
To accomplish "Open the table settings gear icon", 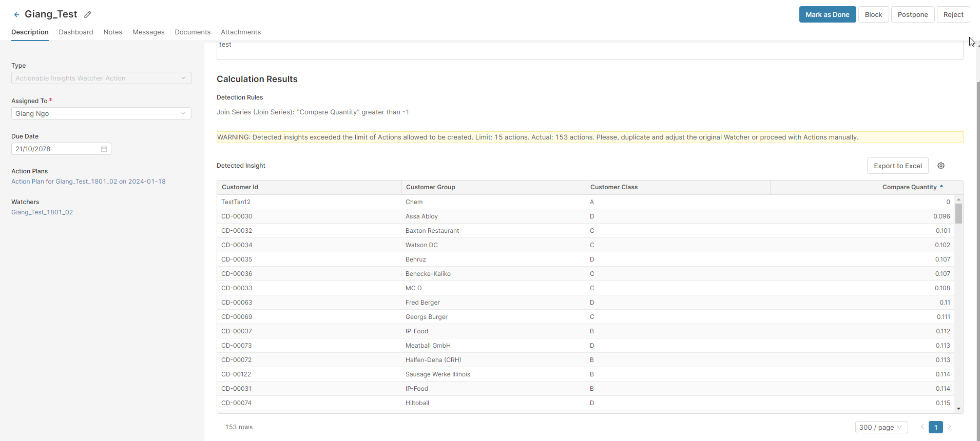I will point(940,166).
